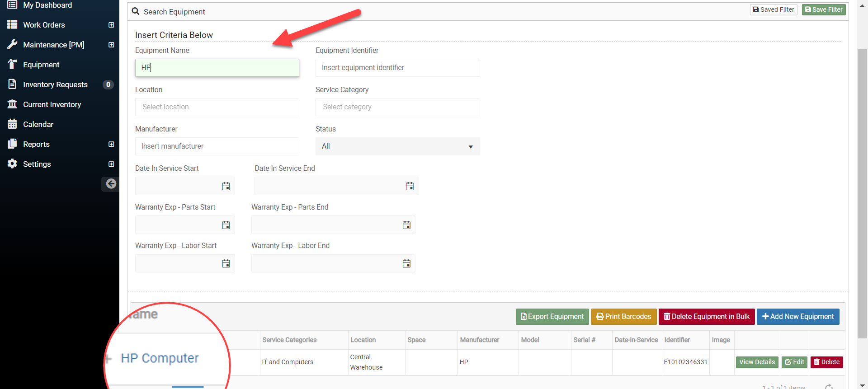
Task: Open Warranty Exp Labor Start calendar picker
Action: pyautogui.click(x=226, y=263)
